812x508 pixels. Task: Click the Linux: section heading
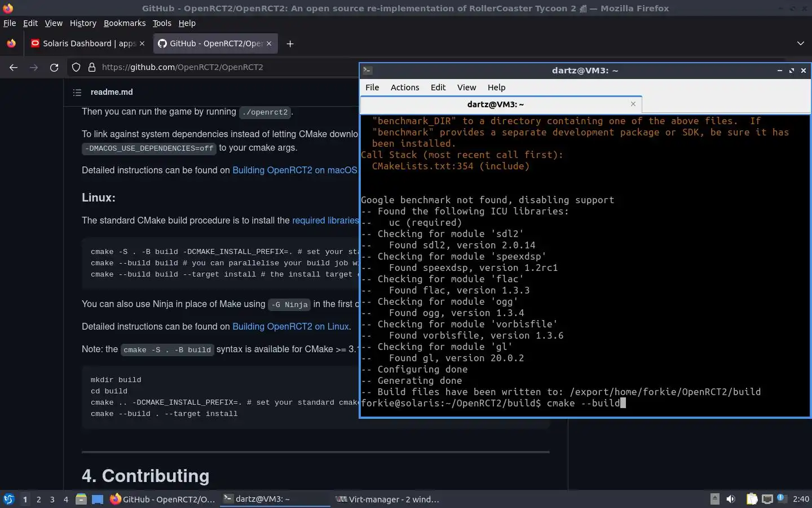[99, 198]
